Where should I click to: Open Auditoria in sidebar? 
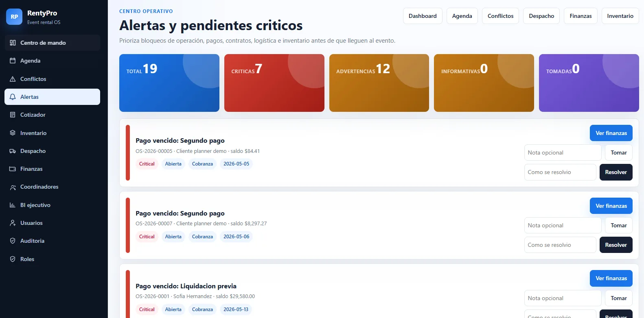pos(52,241)
